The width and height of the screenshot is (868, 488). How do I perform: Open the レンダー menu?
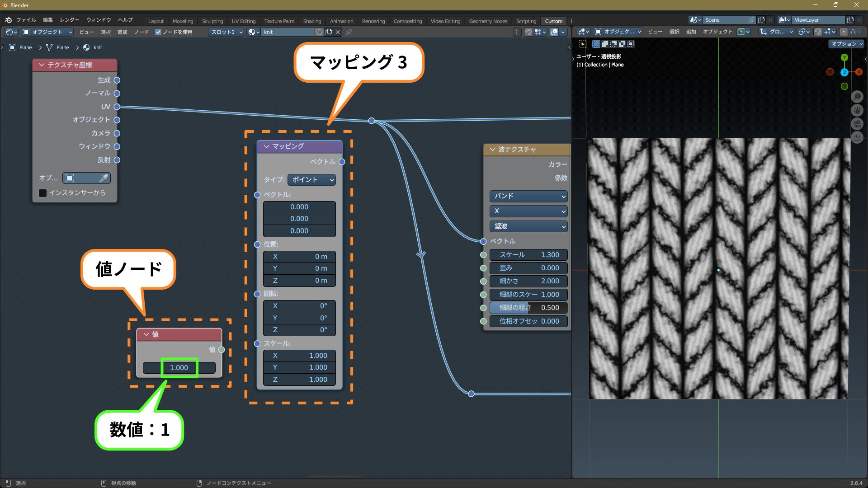click(69, 20)
